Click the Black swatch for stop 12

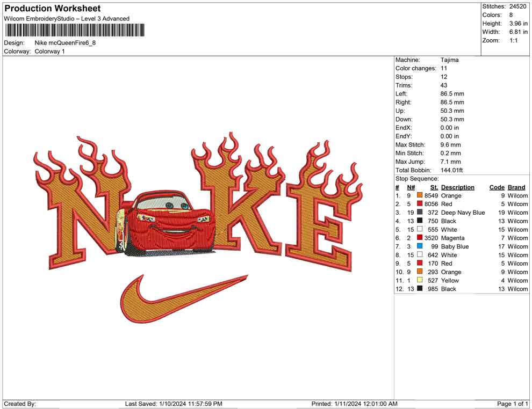420,288
